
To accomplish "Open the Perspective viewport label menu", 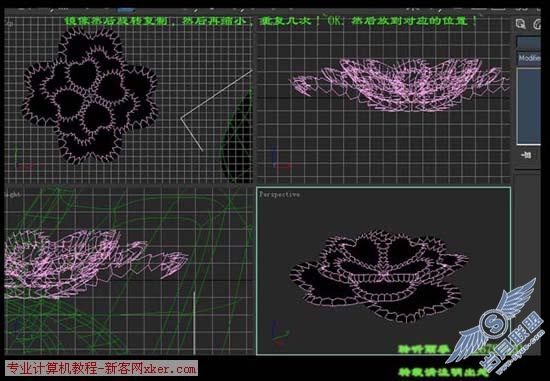I will point(280,194).
